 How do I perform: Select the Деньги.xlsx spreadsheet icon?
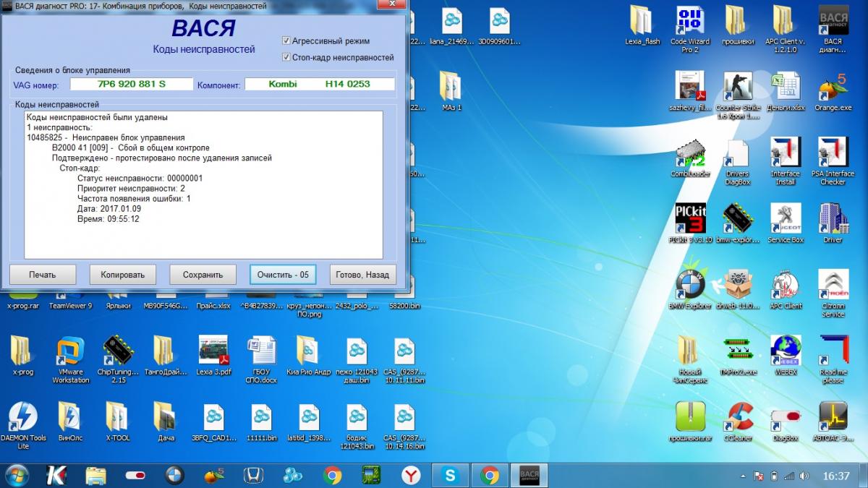[785, 92]
